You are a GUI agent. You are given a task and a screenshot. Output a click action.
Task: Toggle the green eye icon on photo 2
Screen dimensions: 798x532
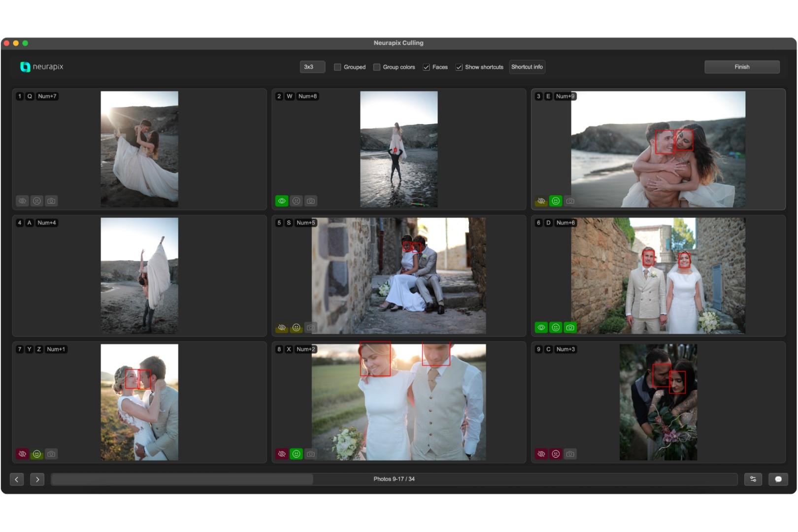pos(282,201)
